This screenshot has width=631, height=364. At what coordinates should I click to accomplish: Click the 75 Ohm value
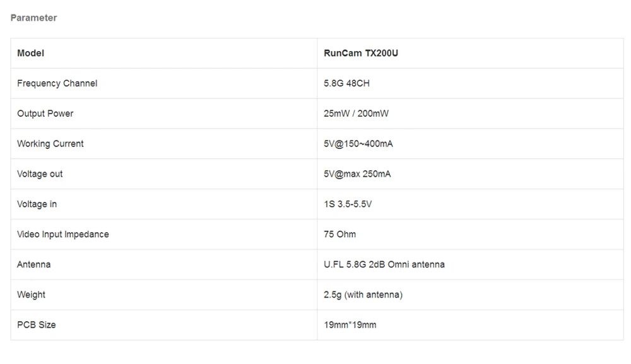(339, 235)
